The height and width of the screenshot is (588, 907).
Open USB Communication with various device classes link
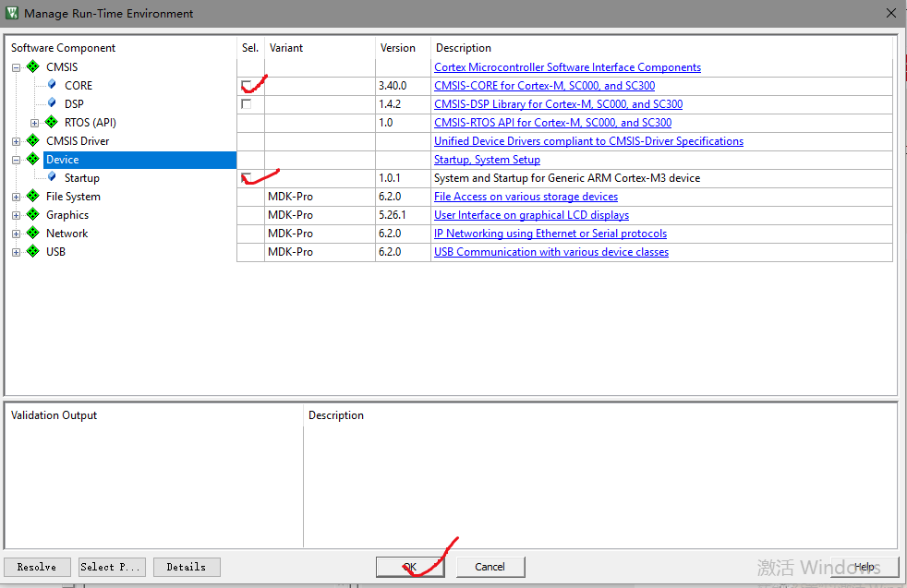(x=551, y=252)
